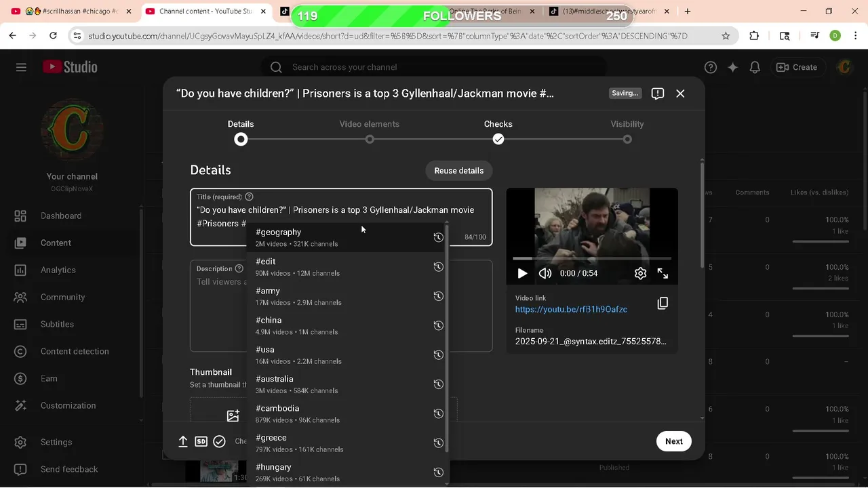Viewport: 868px width, 488px height.
Task: Go to the Video elements step
Action: click(x=370, y=131)
